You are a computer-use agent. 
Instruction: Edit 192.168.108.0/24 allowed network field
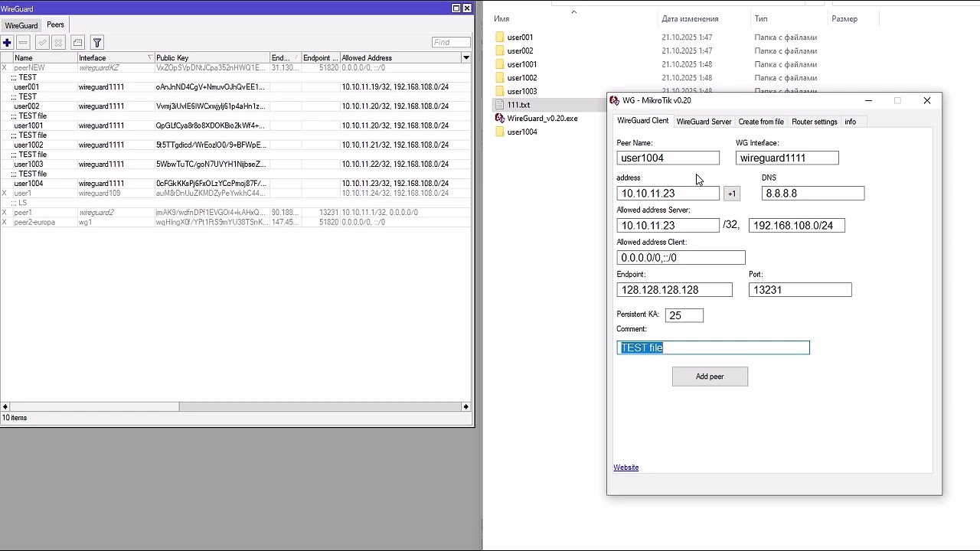pyautogui.click(x=796, y=226)
